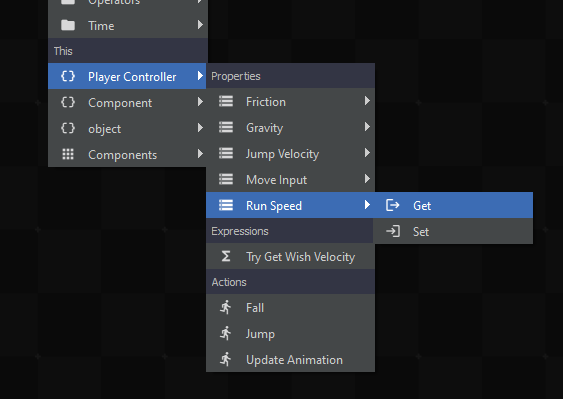This screenshot has height=399, width=563.
Task: Click the running figure icon beside Jump
Action: [226, 334]
